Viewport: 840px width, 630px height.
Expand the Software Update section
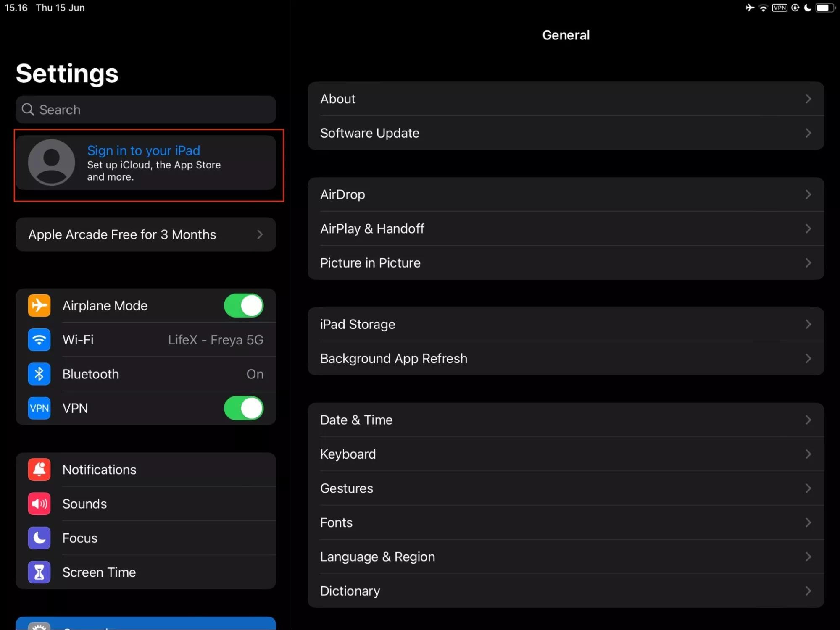566,133
